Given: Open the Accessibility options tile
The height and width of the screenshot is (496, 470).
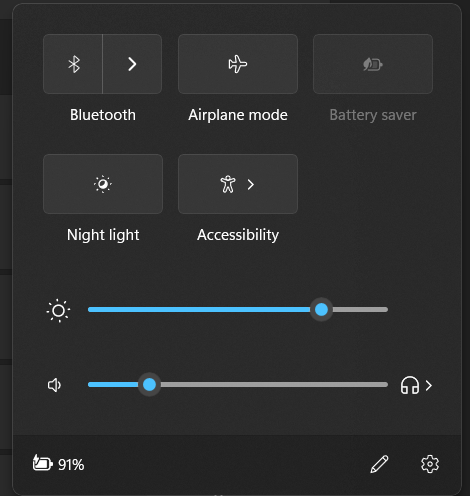Looking at the screenshot, I should click(238, 184).
